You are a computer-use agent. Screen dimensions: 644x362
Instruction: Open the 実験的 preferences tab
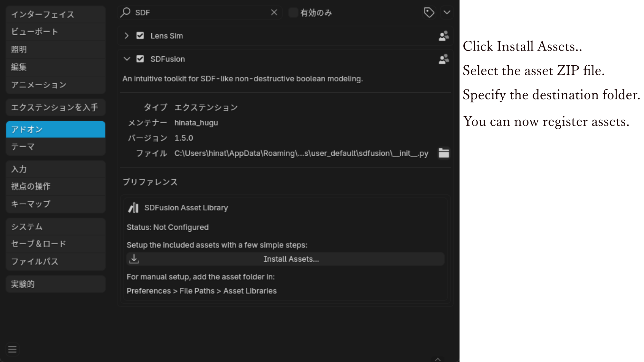click(x=56, y=284)
